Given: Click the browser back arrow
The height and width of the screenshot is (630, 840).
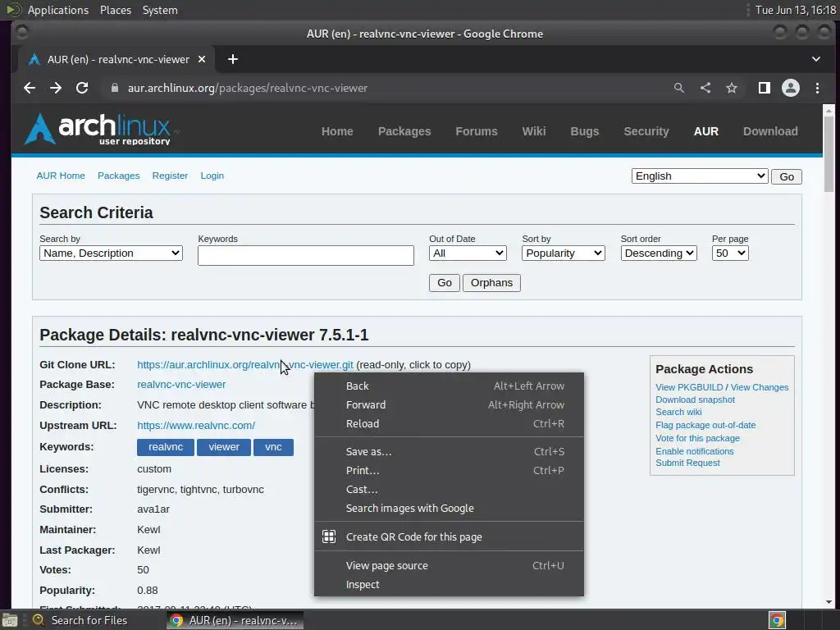Looking at the screenshot, I should [x=30, y=88].
